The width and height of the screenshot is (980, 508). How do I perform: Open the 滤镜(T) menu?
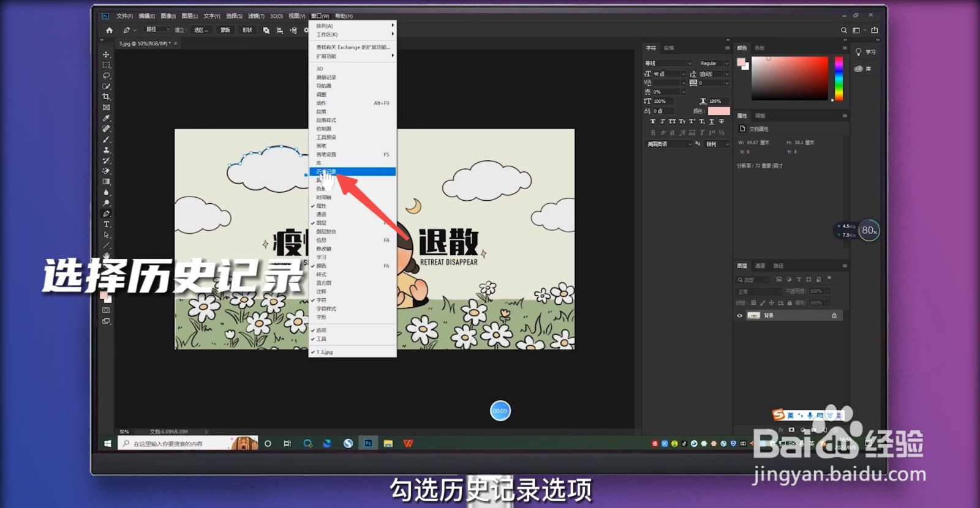coord(256,16)
